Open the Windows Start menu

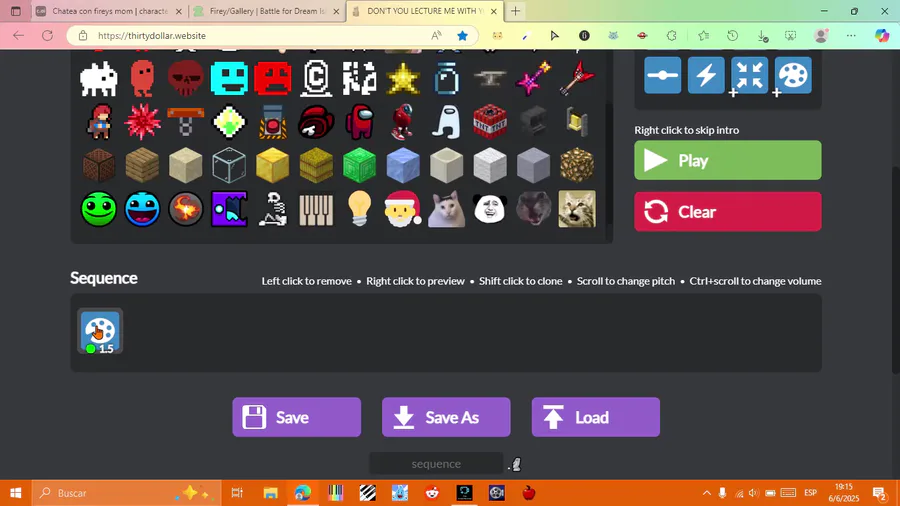pos(15,493)
